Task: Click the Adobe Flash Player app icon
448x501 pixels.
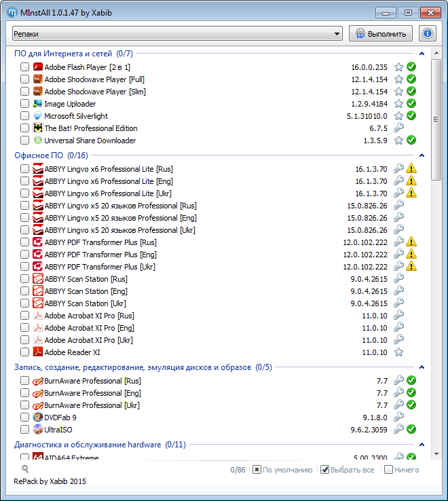Action: (x=38, y=67)
